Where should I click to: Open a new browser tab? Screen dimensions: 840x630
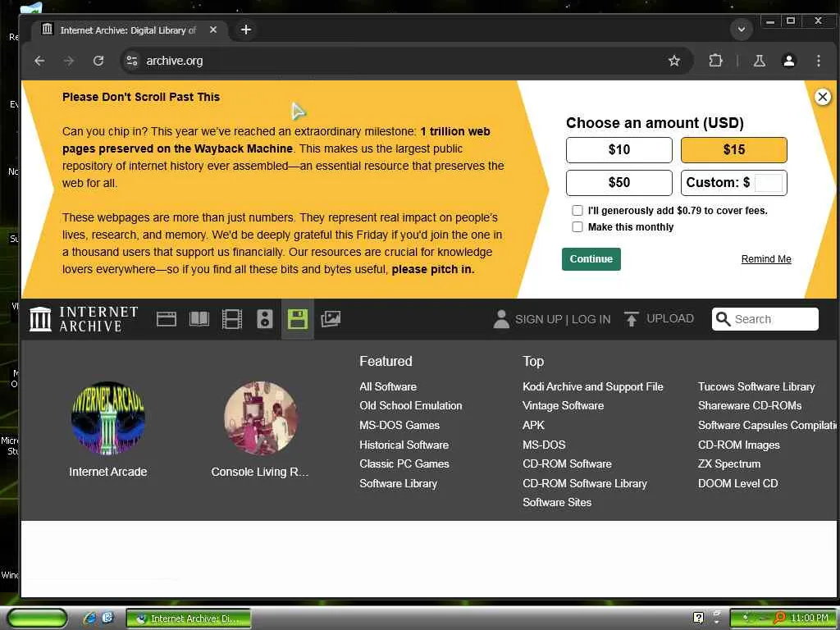click(246, 30)
